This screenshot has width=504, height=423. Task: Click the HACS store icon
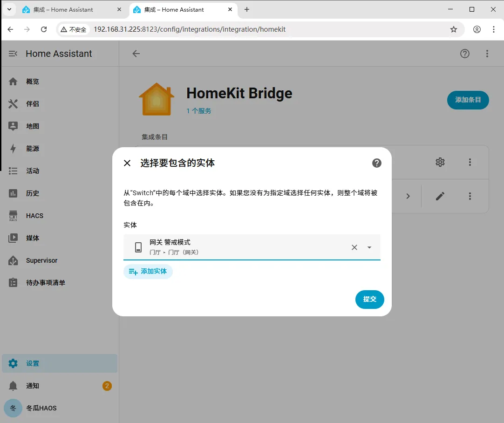[13, 216]
